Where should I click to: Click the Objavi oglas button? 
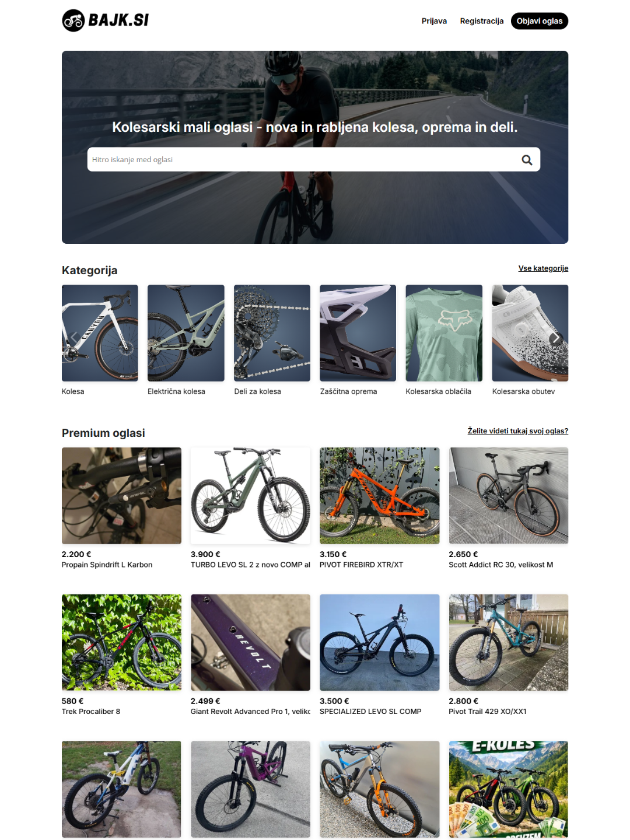(540, 21)
